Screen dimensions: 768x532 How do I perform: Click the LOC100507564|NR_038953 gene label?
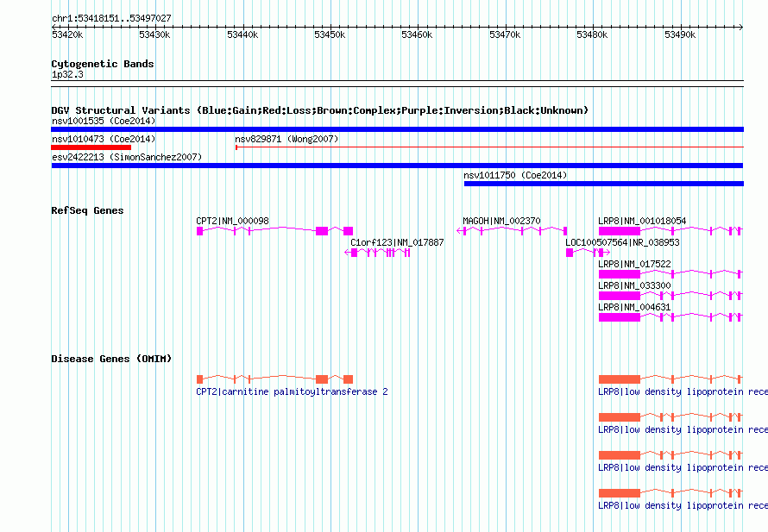pyautogui.click(x=622, y=243)
